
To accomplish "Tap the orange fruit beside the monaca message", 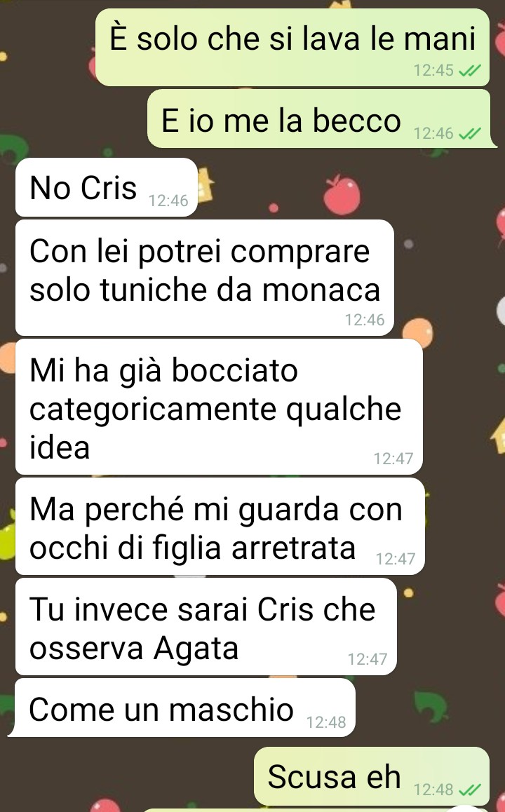I will 417,333.
